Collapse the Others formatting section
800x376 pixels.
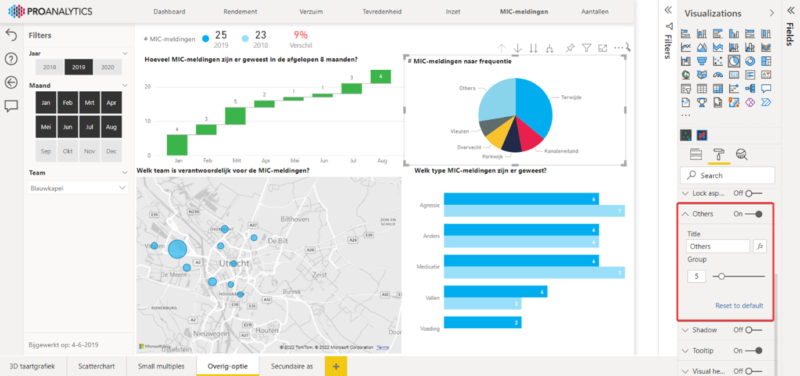click(x=686, y=214)
